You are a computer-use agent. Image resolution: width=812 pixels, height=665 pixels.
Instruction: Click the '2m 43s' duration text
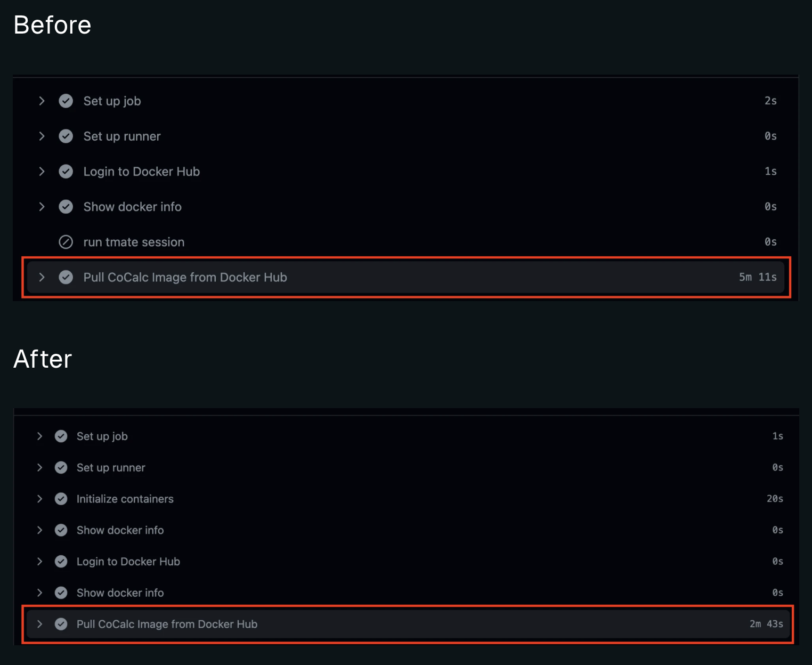pyautogui.click(x=766, y=624)
